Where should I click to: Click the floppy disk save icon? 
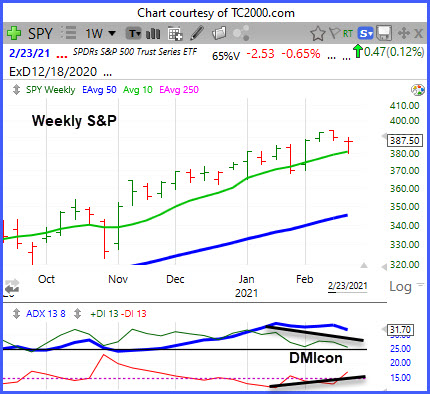click(384, 33)
